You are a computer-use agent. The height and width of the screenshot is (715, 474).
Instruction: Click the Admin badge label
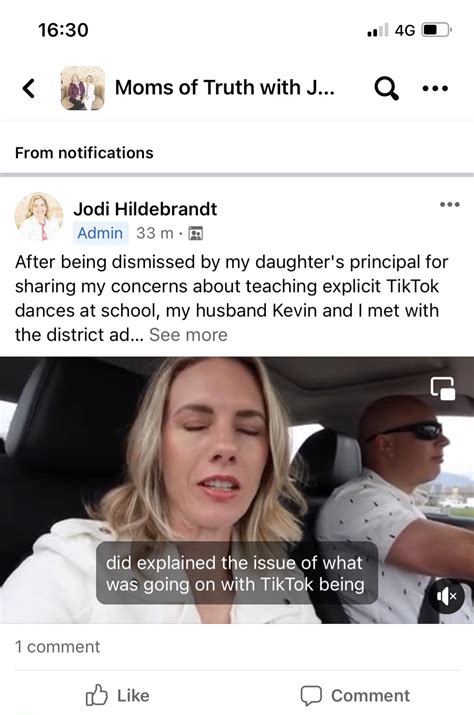tap(100, 233)
